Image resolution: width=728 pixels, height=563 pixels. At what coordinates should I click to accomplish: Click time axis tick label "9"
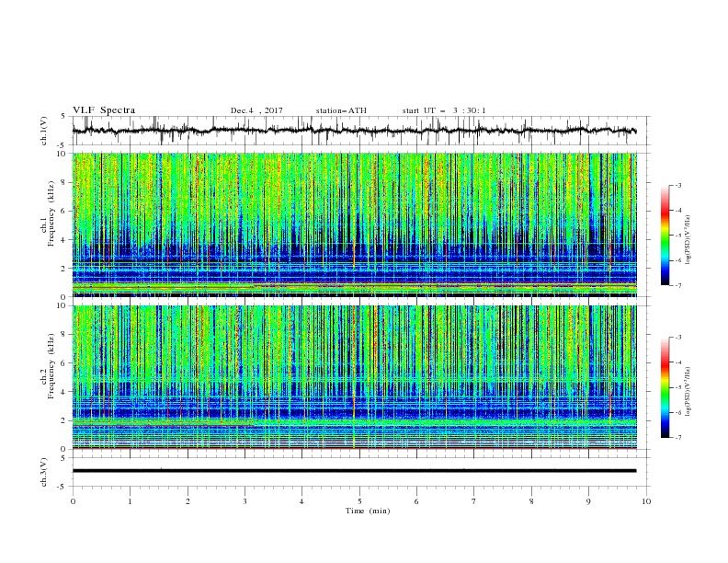coord(588,501)
